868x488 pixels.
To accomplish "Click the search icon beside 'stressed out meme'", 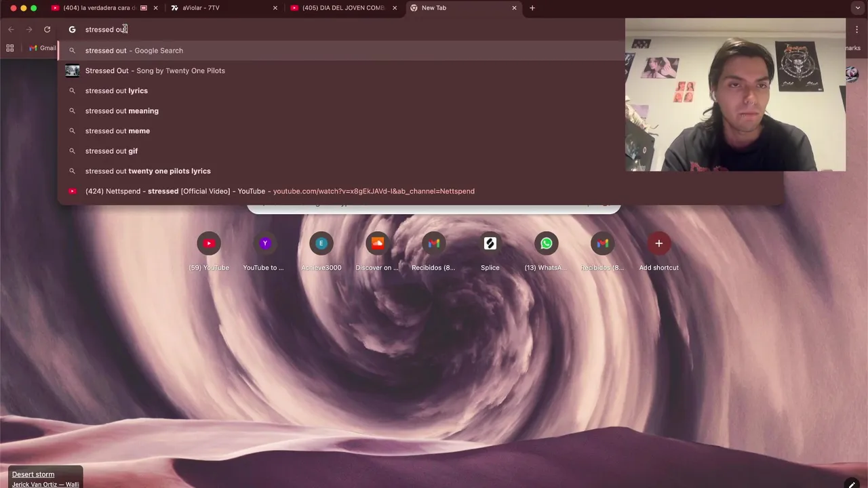I will [72, 131].
